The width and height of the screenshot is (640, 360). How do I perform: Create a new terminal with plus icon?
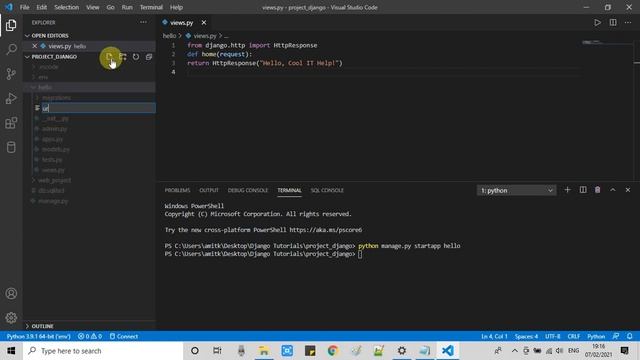tap(567, 190)
